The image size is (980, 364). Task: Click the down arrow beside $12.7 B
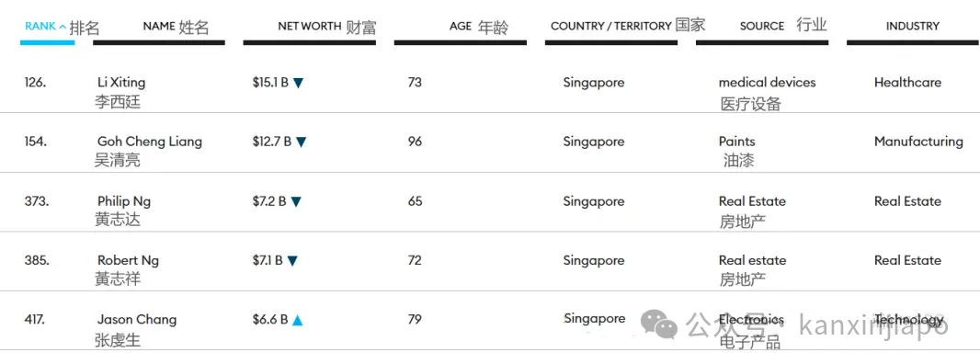point(302,142)
